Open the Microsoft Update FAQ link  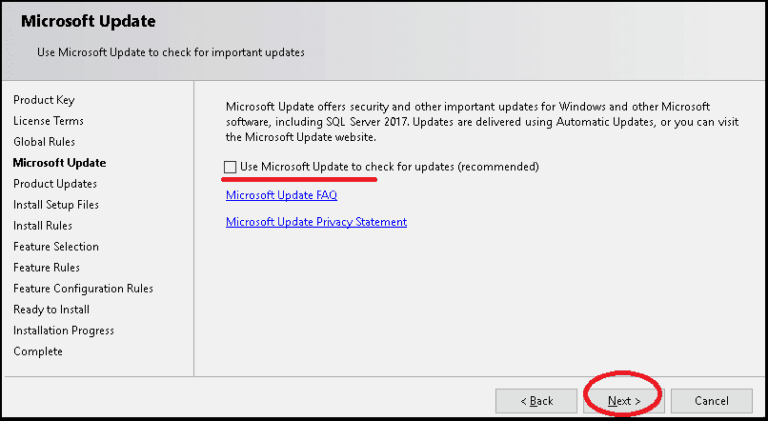pyautogui.click(x=281, y=195)
